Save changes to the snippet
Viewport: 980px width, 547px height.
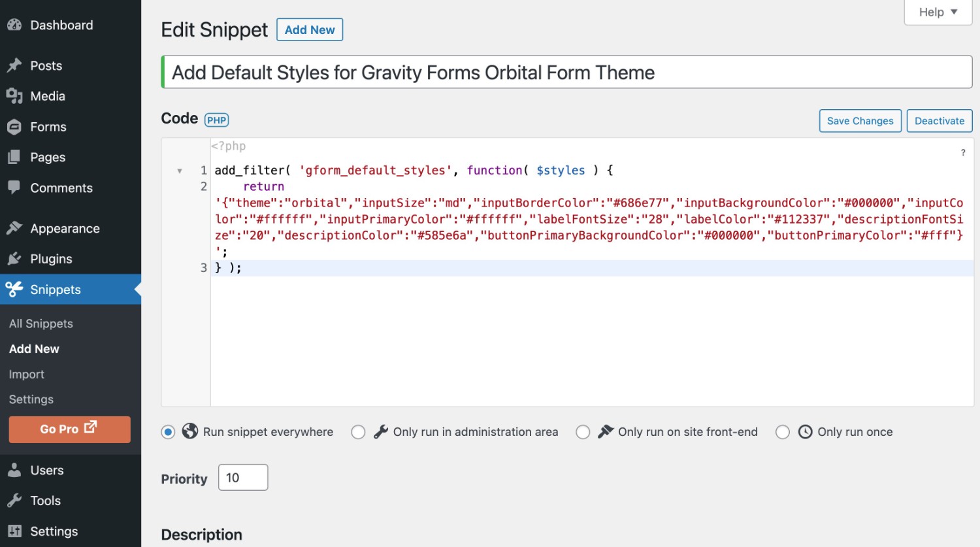pyautogui.click(x=860, y=121)
